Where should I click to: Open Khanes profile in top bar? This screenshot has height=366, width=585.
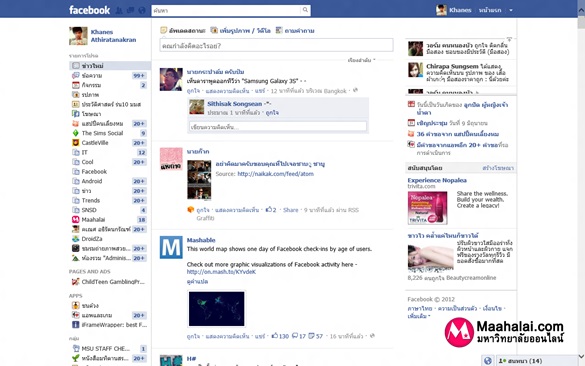(x=454, y=10)
